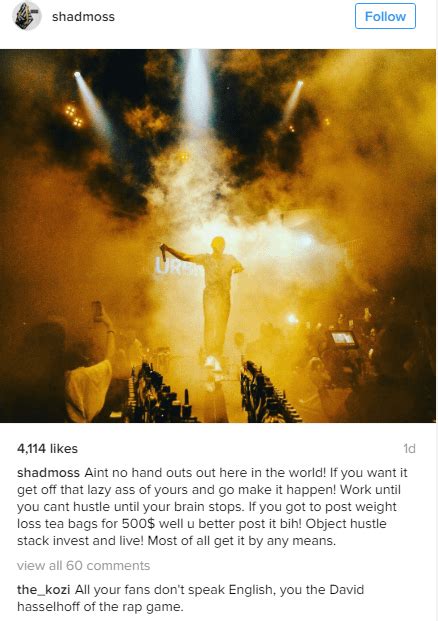This screenshot has width=438, height=621.
Task: Click the performer's white sneakers
Action: tap(212, 362)
